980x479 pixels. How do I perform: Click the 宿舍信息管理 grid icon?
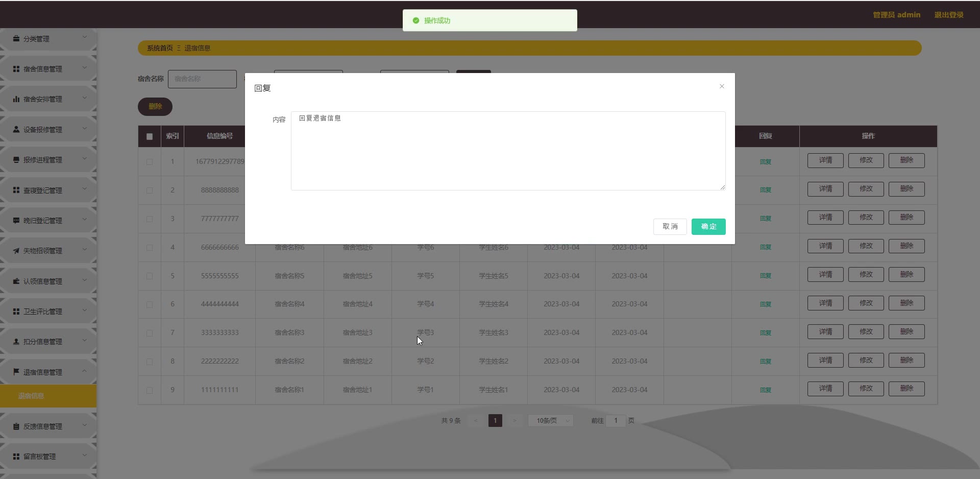click(x=16, y=68)
